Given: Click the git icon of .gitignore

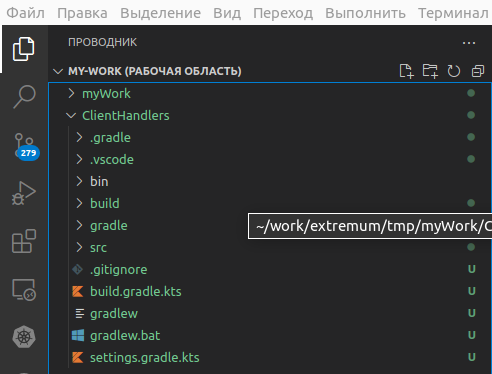Looking at the screenshot, I should (x=78, y=270).
